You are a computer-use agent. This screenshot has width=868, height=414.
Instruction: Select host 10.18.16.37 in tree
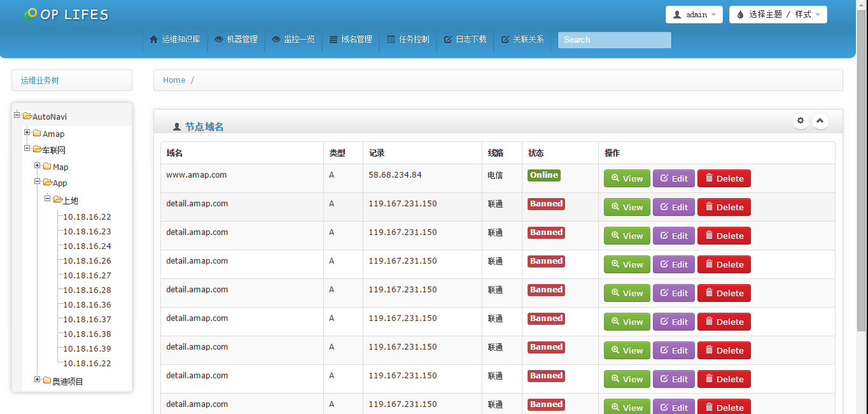(87, 320)
